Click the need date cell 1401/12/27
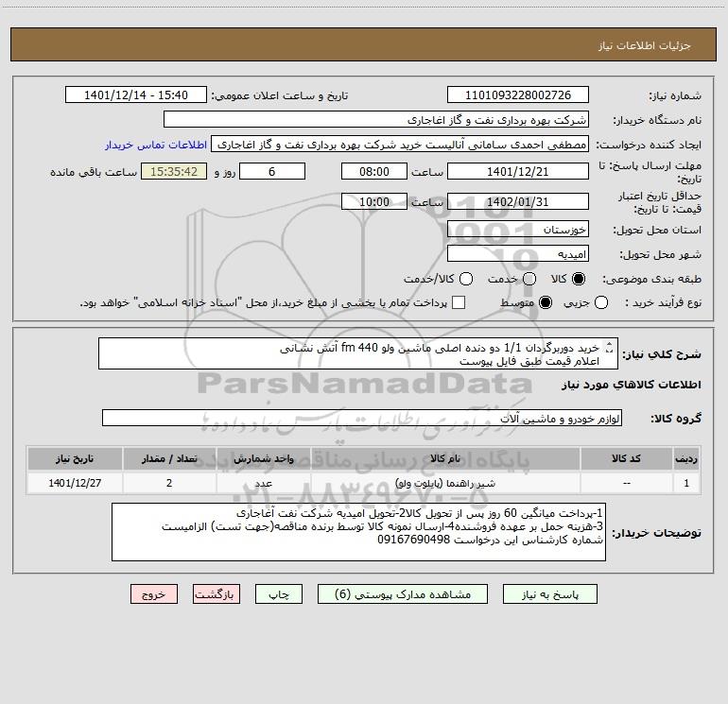The image size is (728, 704). [x=75, y=483]
